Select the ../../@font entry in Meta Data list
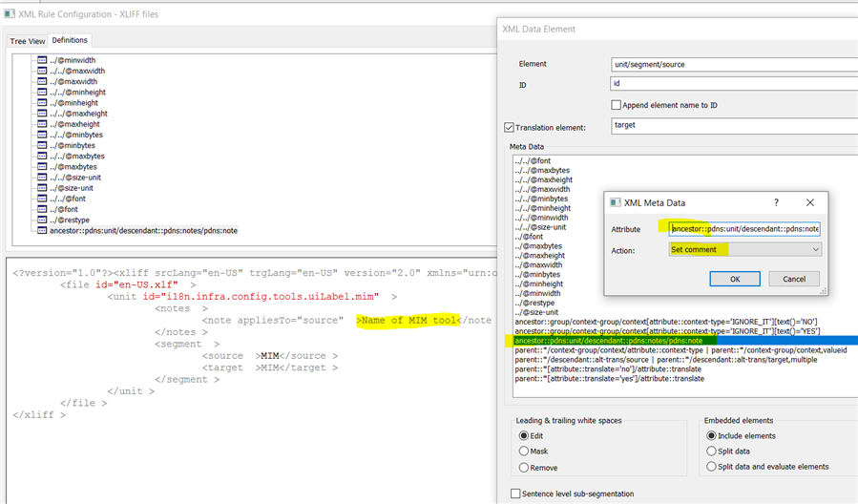This screenshot has width=858, height=504. point(533,161)
